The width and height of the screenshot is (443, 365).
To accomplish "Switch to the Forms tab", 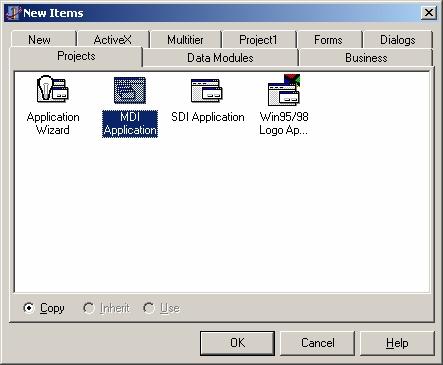I will 329,40.
